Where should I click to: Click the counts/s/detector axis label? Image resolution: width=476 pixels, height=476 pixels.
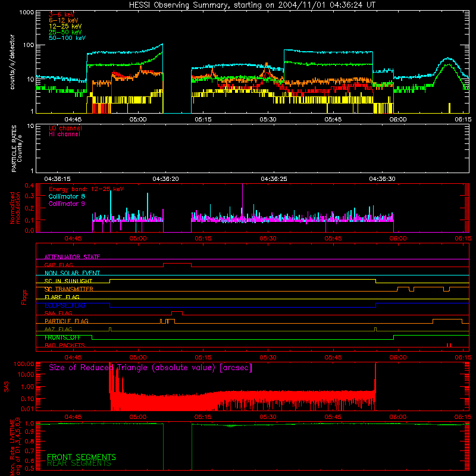[12, 62]
